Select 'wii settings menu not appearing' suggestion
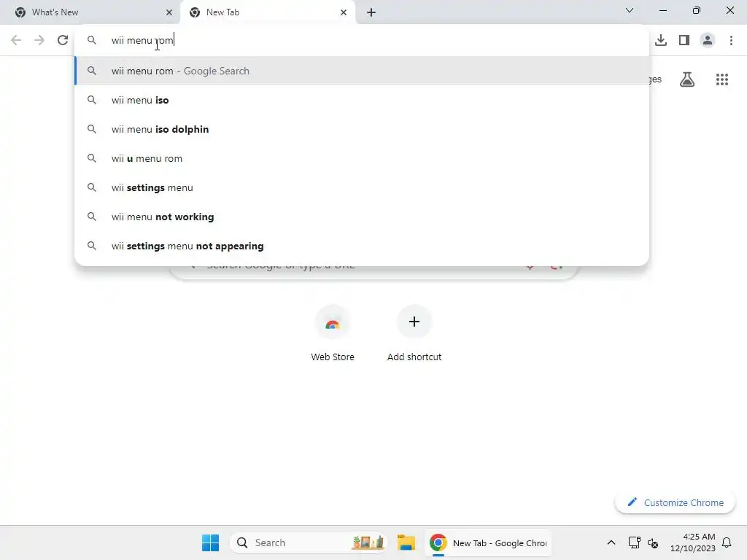Screen dimensions: 747x560 [x=362, y=246]
